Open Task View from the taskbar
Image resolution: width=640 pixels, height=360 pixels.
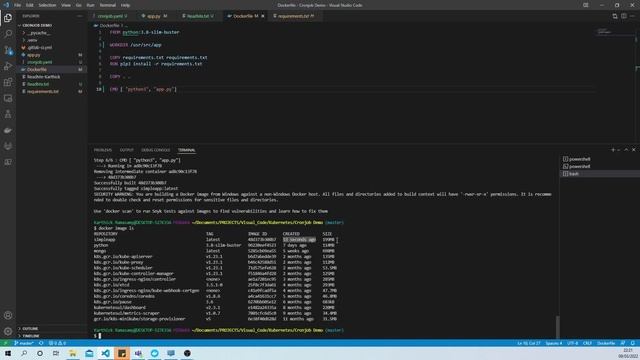coord(56,353)
